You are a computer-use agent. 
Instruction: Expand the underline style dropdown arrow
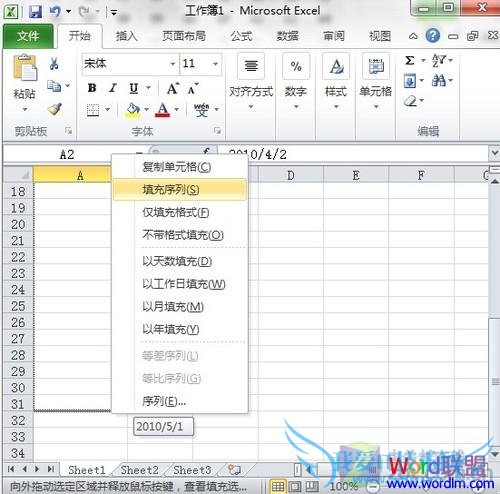[148, 88]
